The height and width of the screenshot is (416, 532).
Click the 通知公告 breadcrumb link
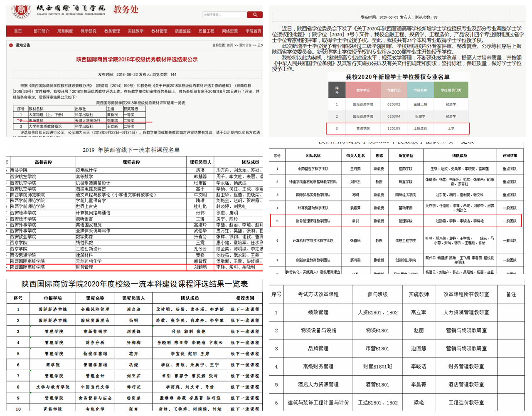coord(245,45)
